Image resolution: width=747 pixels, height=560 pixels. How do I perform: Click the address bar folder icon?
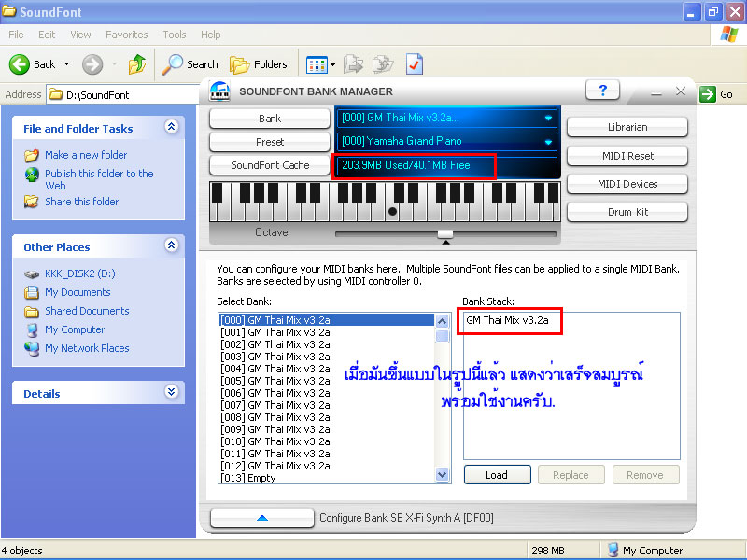click(56, 94)
